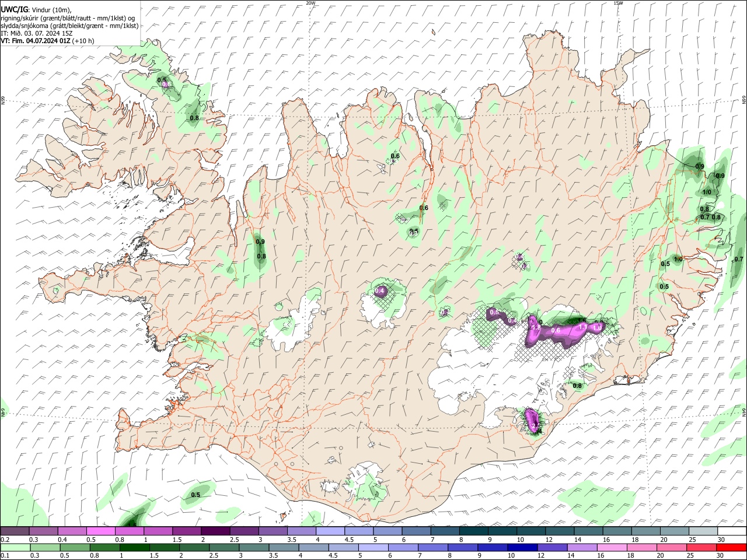Select the 'IT: Mið. 03. 07. 2024 15Z' line
The image size is (747, 560).
(37, 33)
